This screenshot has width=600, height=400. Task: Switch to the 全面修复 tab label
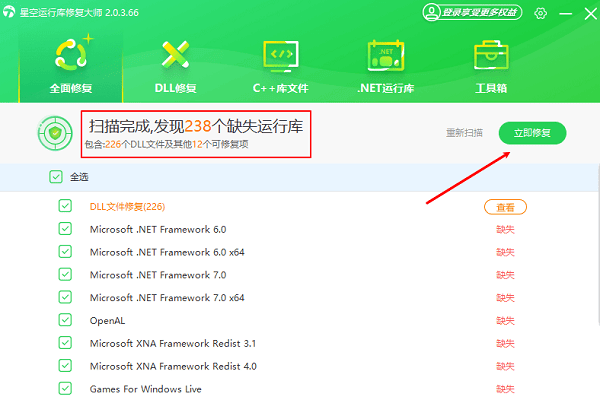[x=71, y=88]
